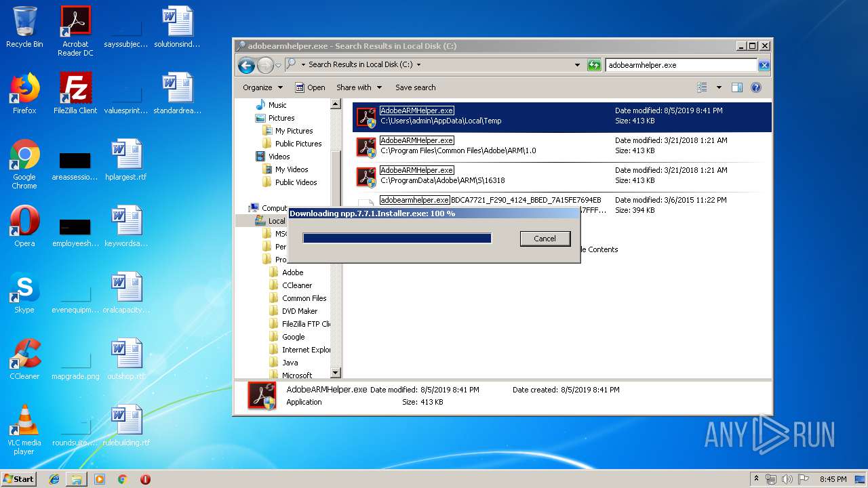Select AdobeARMHelper.exe in ProgramData Adobe ARM

(562, 176)
